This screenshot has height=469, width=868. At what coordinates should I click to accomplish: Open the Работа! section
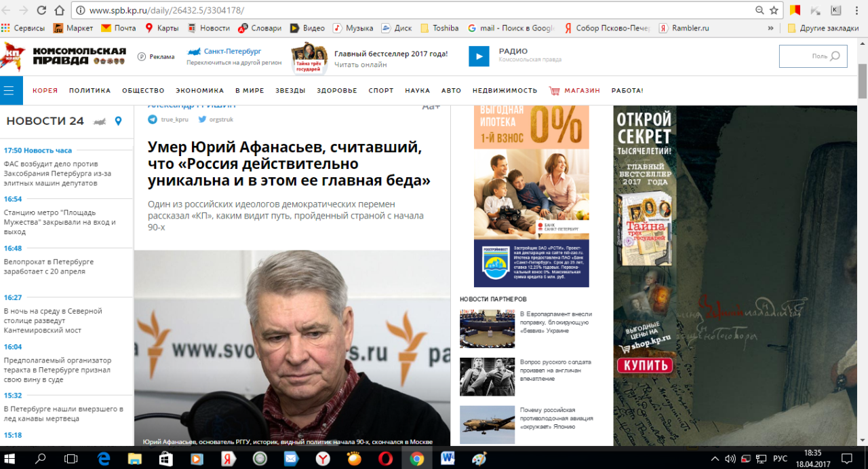click(x=627, y=90)
